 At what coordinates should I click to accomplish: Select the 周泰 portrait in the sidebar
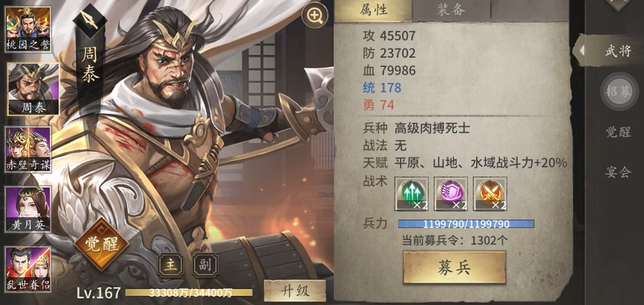pos(33,89)
